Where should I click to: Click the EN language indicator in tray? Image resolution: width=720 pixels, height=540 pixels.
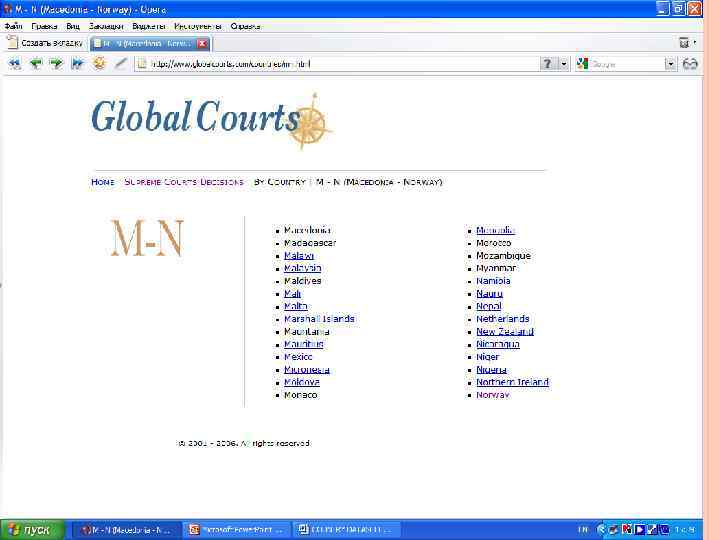(583, 530)
